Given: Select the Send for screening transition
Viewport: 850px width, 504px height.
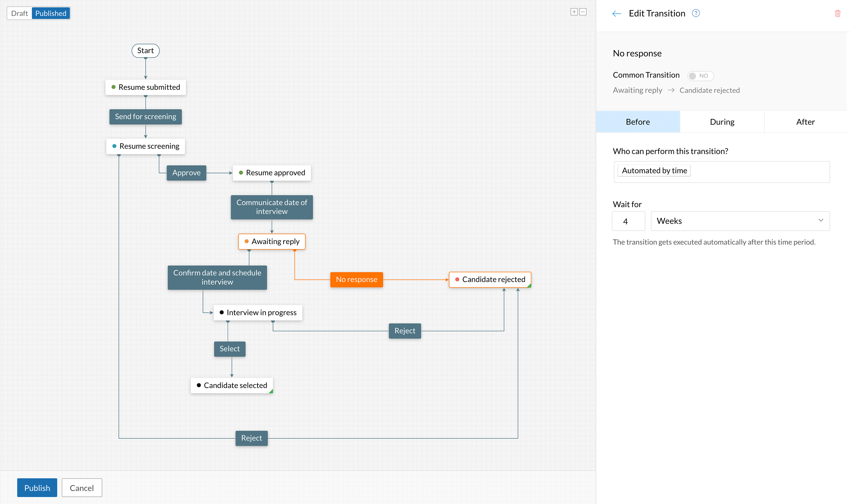Looking at the screenshot, I should 145,117.
